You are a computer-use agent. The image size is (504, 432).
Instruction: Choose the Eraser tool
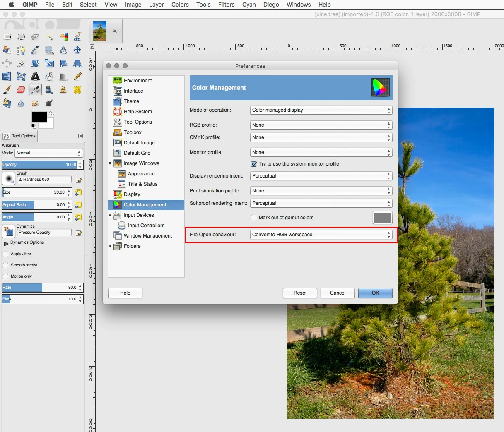tap(21, 90)
